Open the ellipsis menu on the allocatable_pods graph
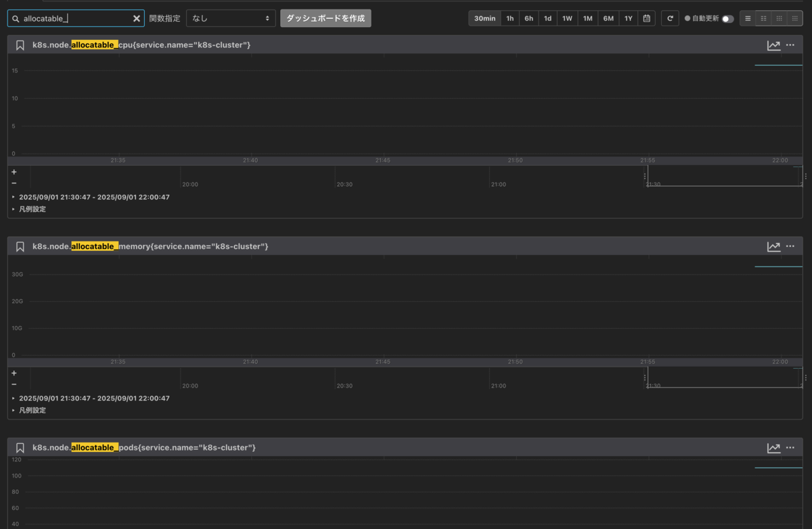This screenshot has height=529, width=812. click(790, 447)
